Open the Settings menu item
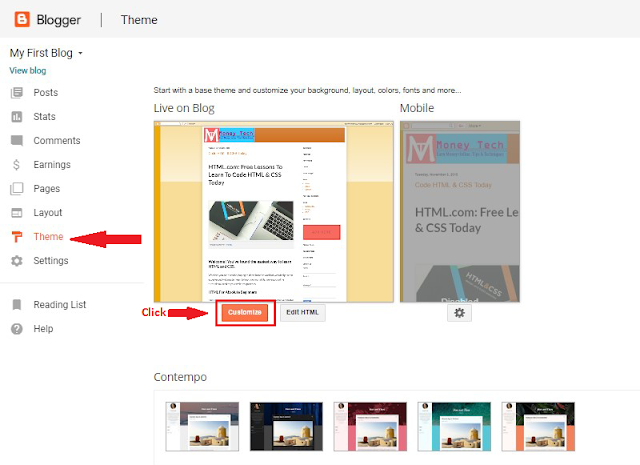The width and height of the screenshot is (640, 465). [x=51, y=260]
